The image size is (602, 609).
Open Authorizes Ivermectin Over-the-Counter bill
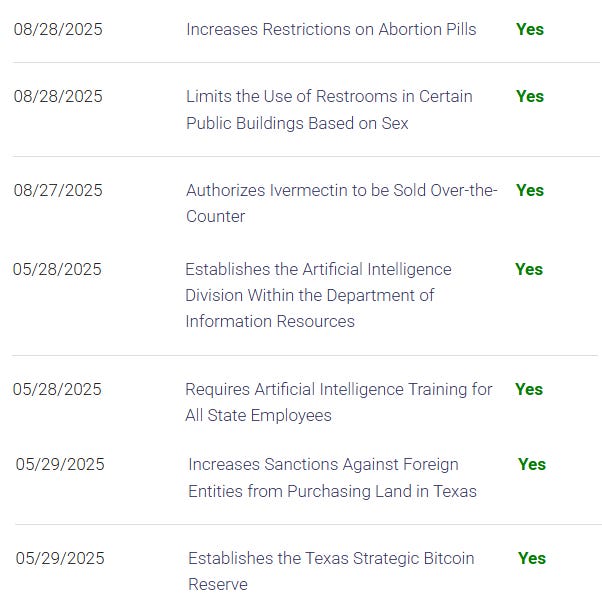tap(341, 203)
